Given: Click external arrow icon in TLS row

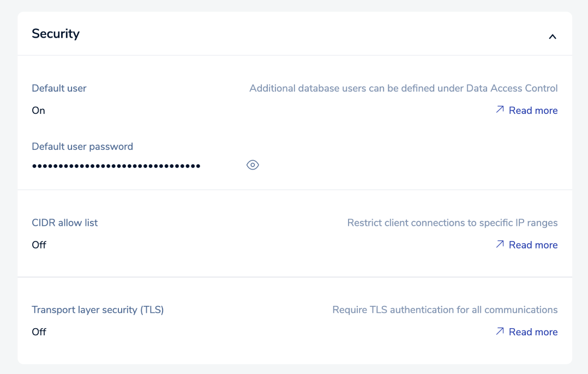Looking at the screenshot, I should 500,331.
